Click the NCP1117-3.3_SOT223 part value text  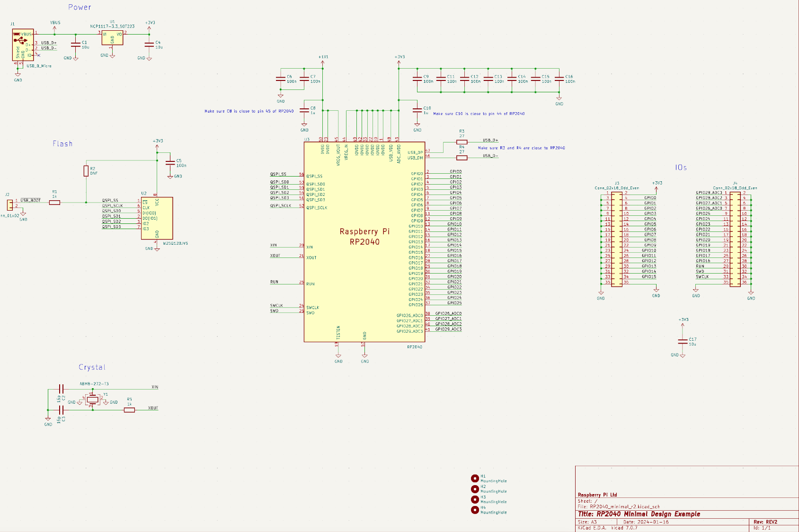[112, 27]
